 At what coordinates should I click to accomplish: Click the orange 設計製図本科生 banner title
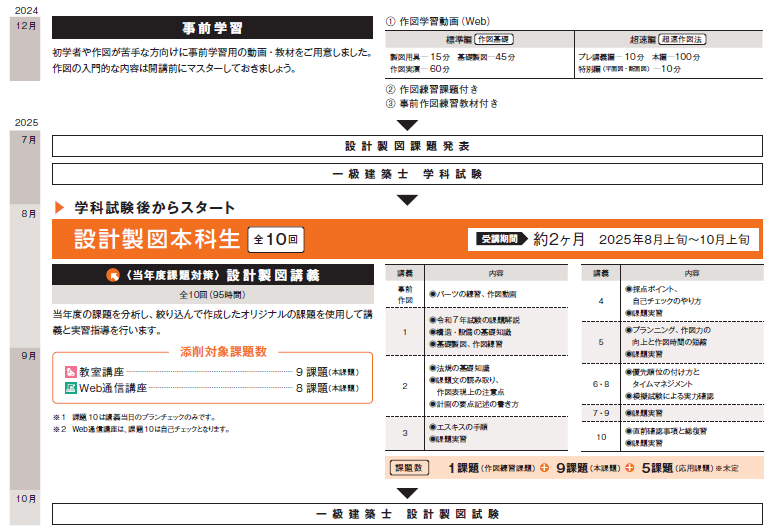[157, 240]
